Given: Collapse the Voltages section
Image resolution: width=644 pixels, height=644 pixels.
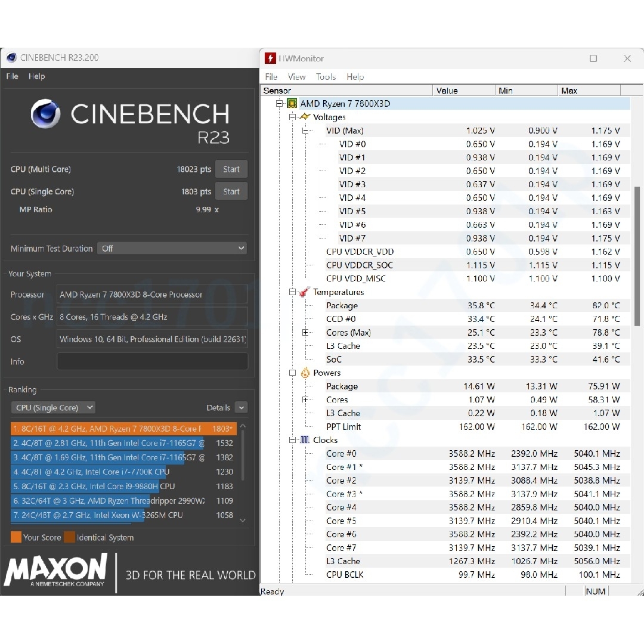Looking at the screenshot, I should pos(292,117).
